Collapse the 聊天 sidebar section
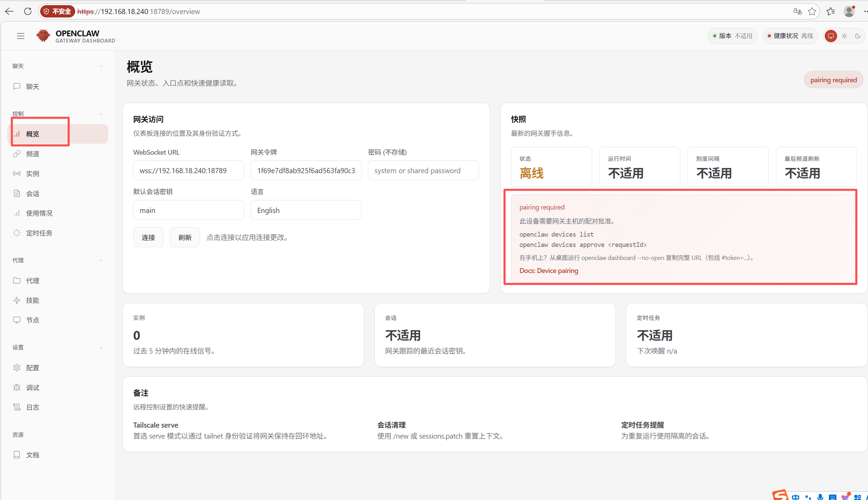This screenshot has height=500, width=868. click(x=101, y=66)
